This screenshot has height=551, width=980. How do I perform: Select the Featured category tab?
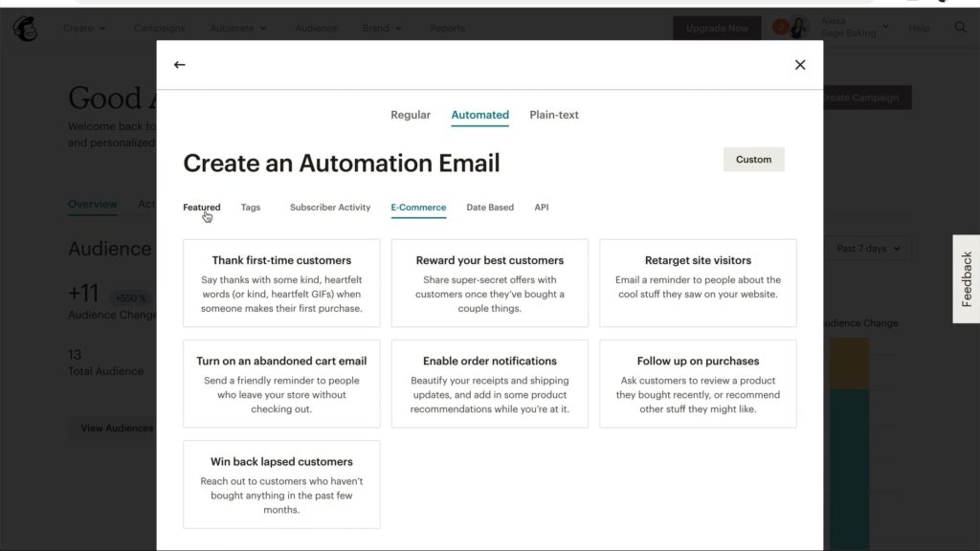201,208
